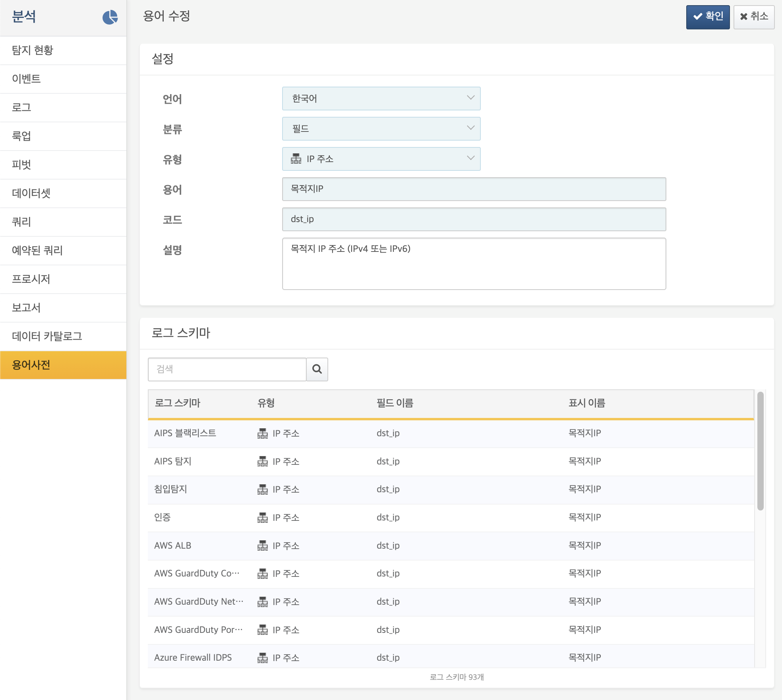Go to 쿼리 in the sidebar
782x700 pixels.
[63, 222]
